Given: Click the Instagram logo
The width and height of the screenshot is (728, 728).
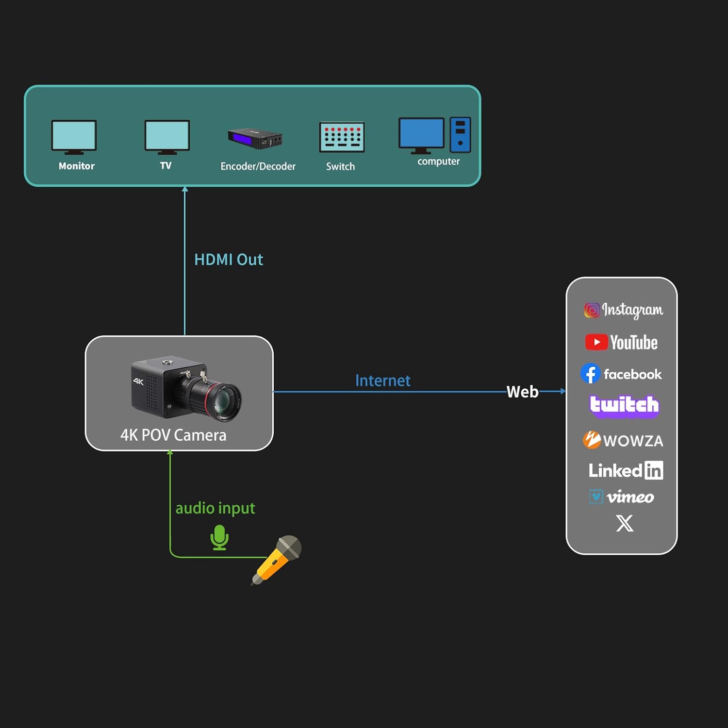Looking at the screenshot, I should click(x=623, y=310).
